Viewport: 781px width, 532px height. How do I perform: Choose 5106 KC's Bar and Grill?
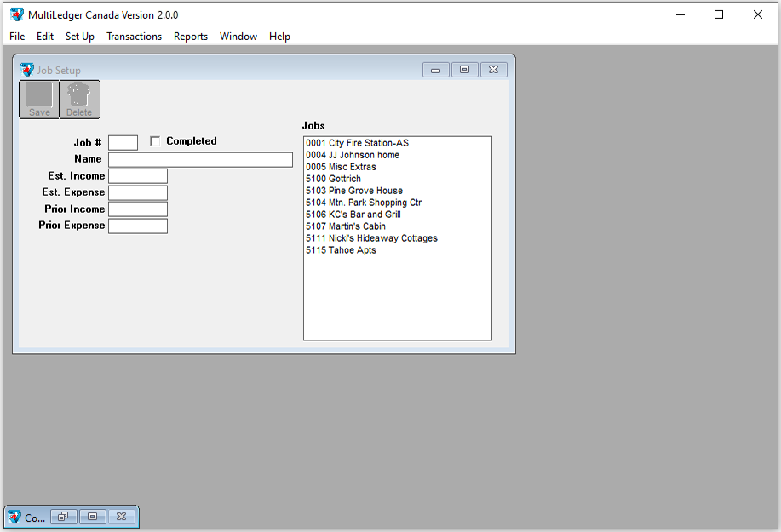[353, 215]
